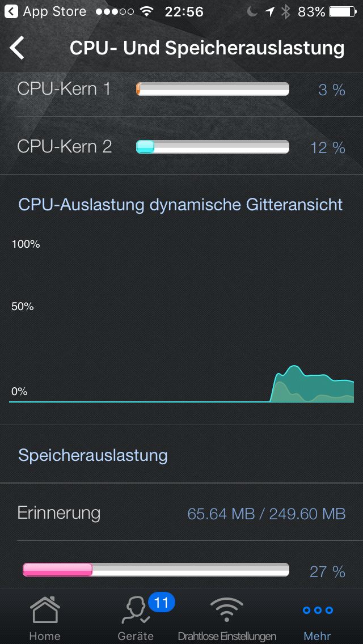This screenshot has height=644, width=363.
Task: Tap the CPU-Kern 1 usage bar
Action: pos(213,89)
